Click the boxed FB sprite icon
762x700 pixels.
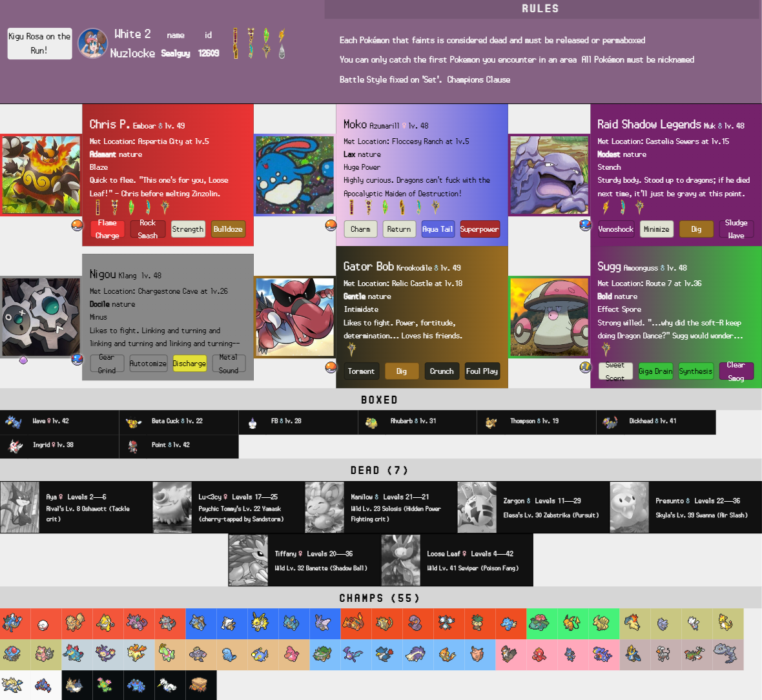(252, 423)
